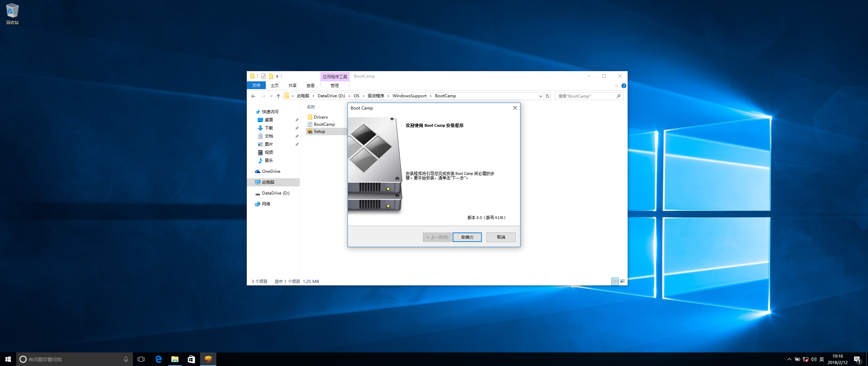Select OneDrive in the navigation pane
The image size is (868, 366).
pos(271,171)
